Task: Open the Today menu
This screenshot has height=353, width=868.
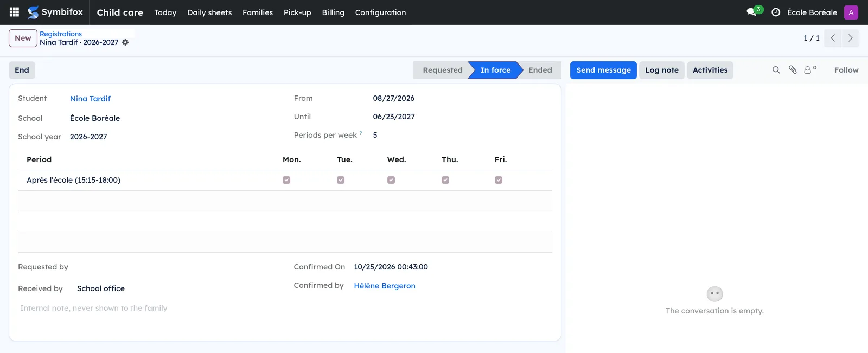Action: point(165,12)
